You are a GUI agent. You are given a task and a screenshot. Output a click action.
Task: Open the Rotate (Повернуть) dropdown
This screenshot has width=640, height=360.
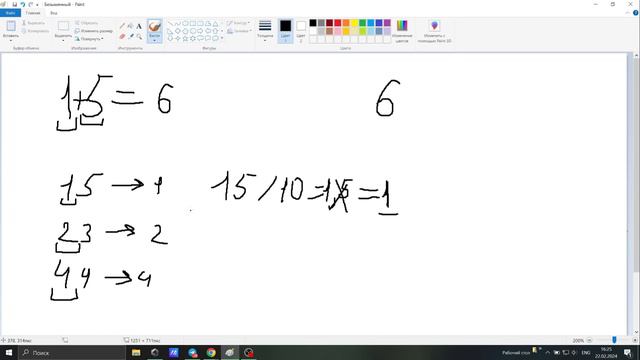[89, 39]
